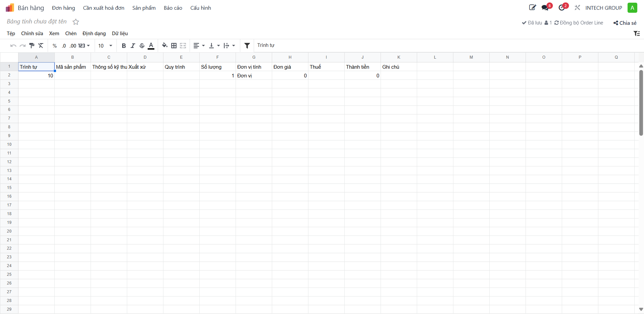Toggle bold formatting
644x314 pixels.
pyautogui.click(x=124, y=46)
